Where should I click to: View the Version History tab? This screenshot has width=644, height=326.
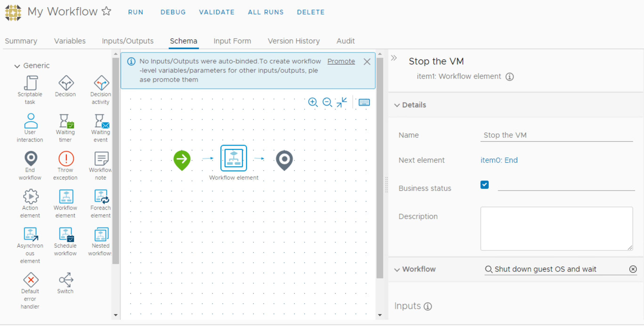(294, 41)
